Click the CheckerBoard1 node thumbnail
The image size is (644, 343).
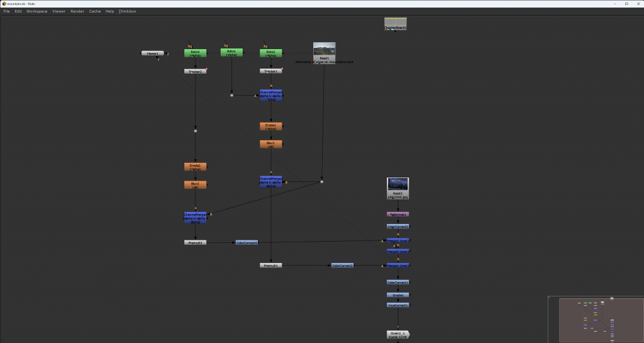[x=396, y=23]
